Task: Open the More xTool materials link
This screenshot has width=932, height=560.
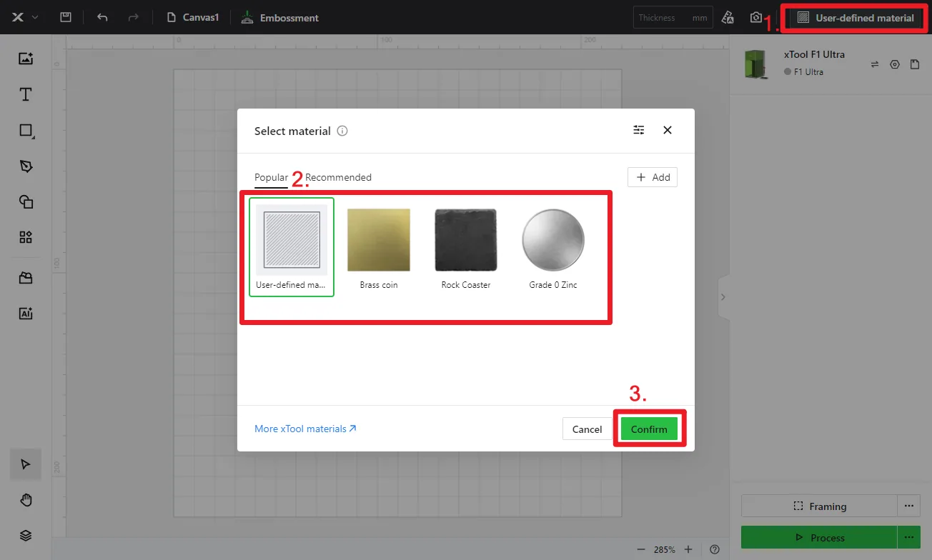Action: click(305, 429)
